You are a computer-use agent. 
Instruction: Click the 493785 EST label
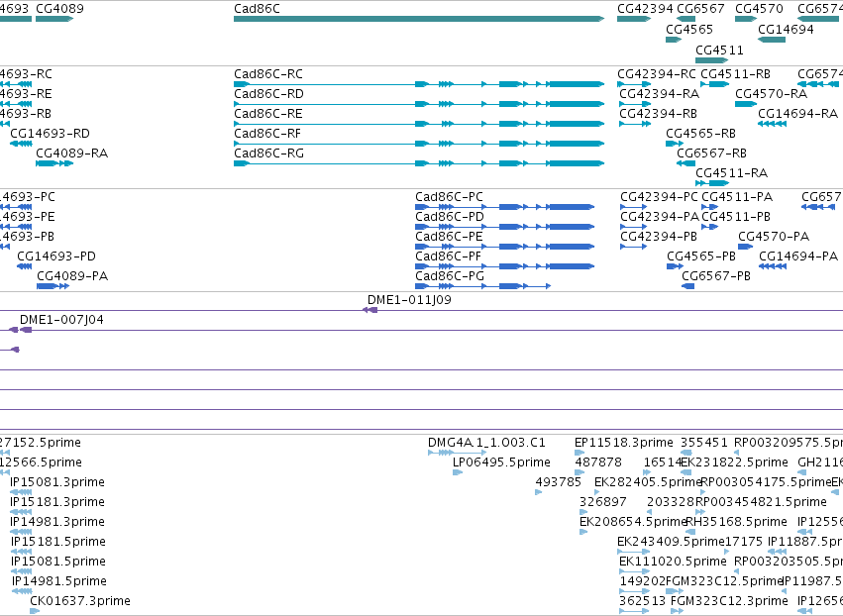(558, 482)
